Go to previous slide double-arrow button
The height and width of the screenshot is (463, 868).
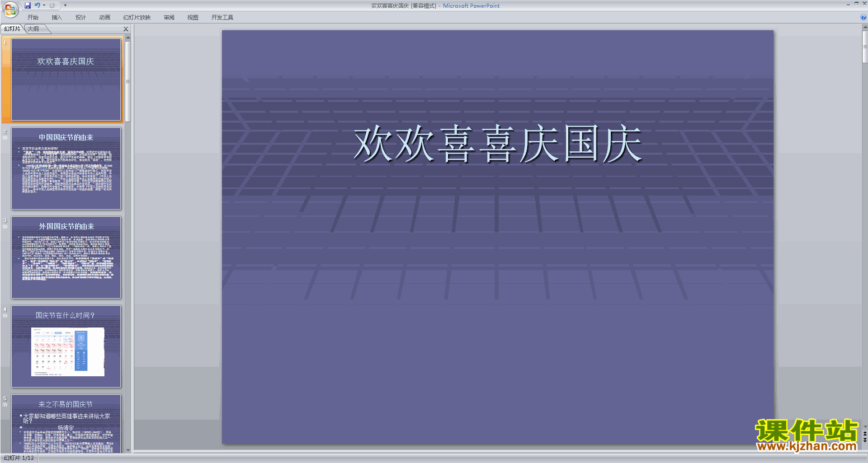coord(865,434)
